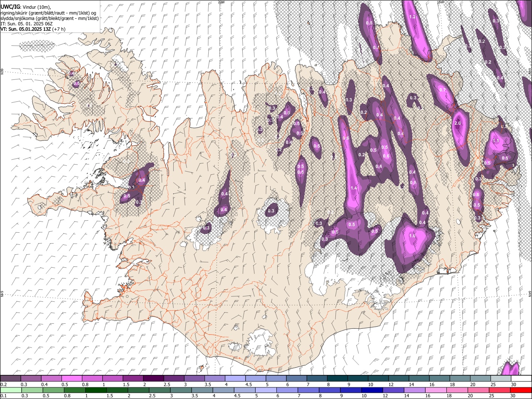This screenshot has height=399, width=532.
Task: Select the bright red swatch labeled 30 in bottom row
Action: [520, 390]
